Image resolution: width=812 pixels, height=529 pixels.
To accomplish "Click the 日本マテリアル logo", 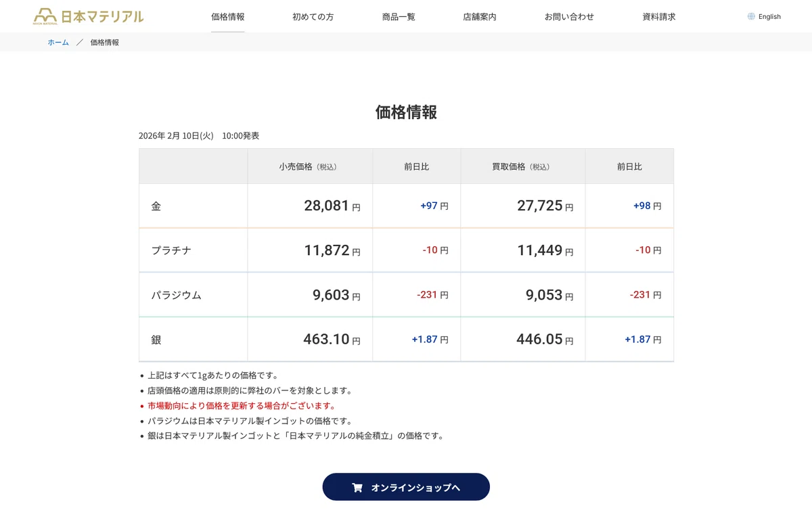I will (x=89, y=16).
